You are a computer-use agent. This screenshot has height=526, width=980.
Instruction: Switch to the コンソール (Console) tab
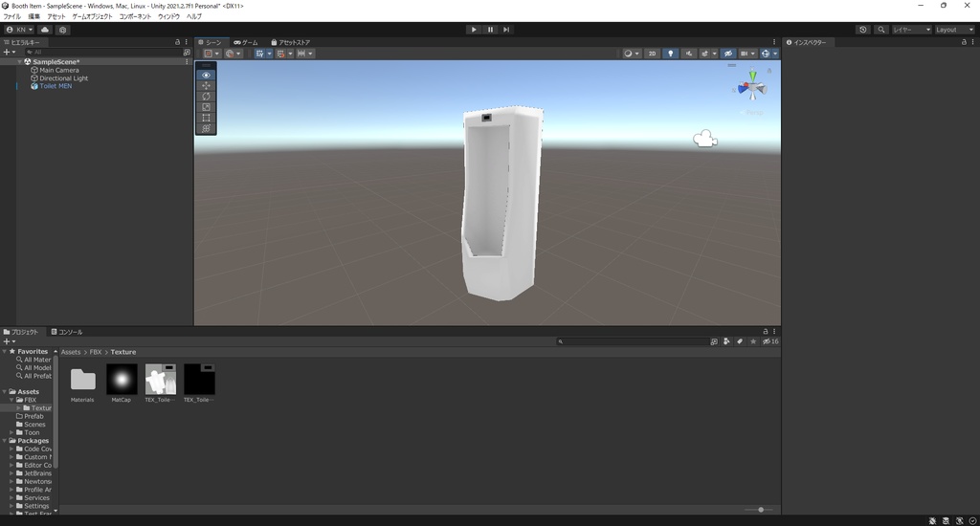67,333
